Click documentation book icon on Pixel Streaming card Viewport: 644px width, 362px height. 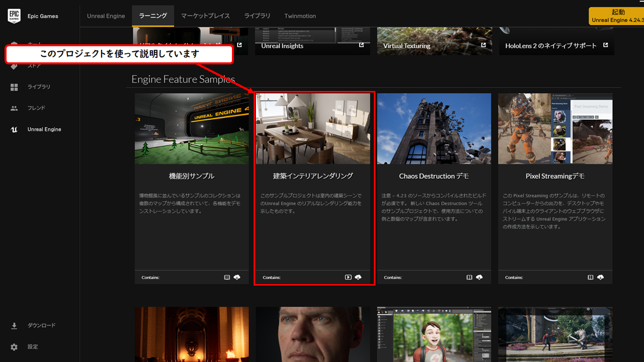[x=591, y=277]
